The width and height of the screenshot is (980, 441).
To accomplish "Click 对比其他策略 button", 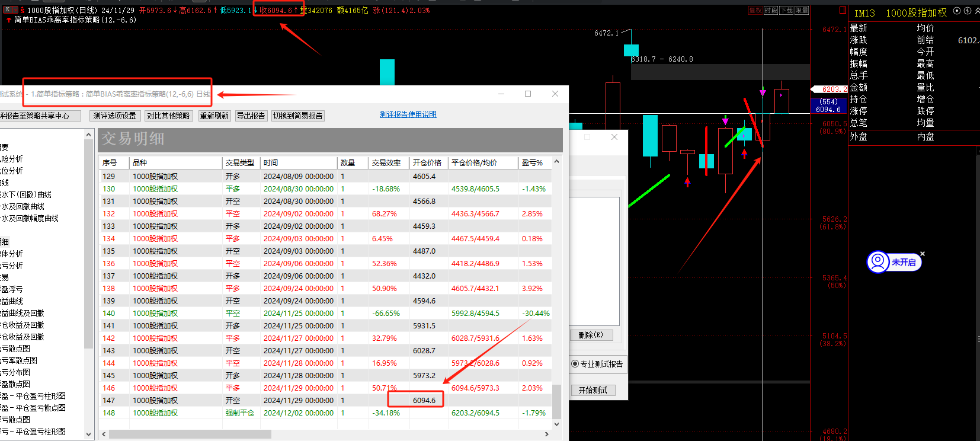I will point(168,116).
